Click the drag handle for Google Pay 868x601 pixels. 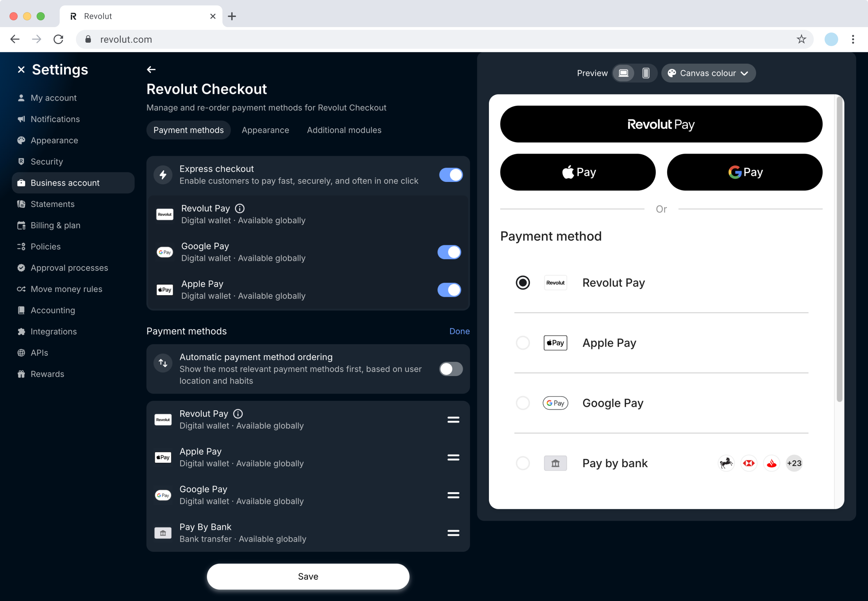pos(453,495)
